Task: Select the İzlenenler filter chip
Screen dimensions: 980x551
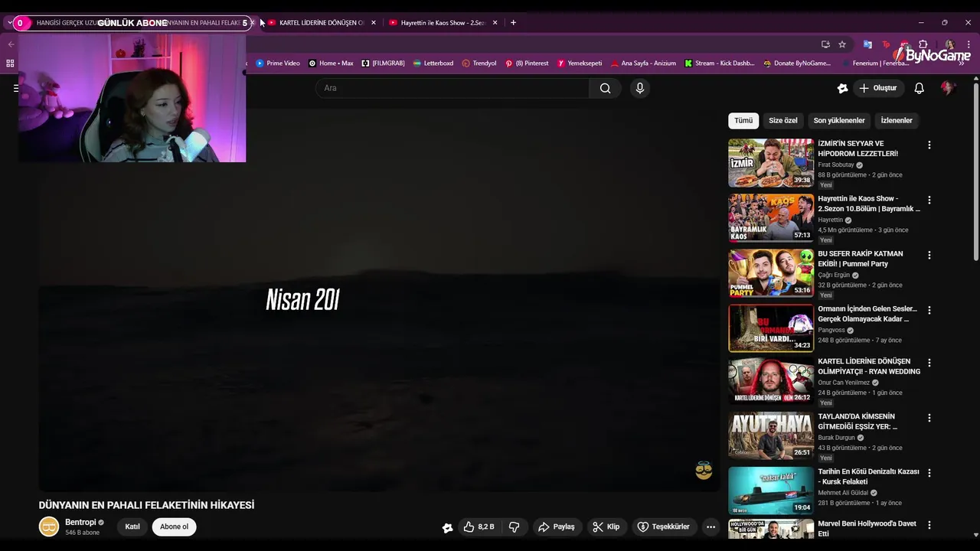Action: pyautogui.click(x=897, y=120)
